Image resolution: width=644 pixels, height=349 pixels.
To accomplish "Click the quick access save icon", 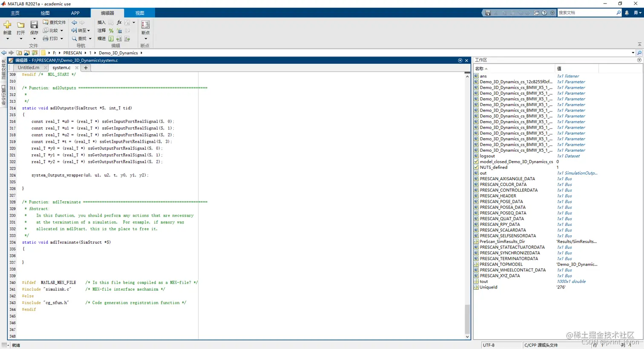I will coord(488,13).
